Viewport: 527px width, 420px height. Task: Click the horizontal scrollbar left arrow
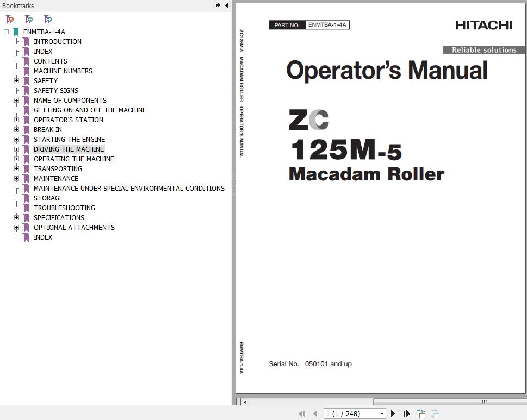245,402
